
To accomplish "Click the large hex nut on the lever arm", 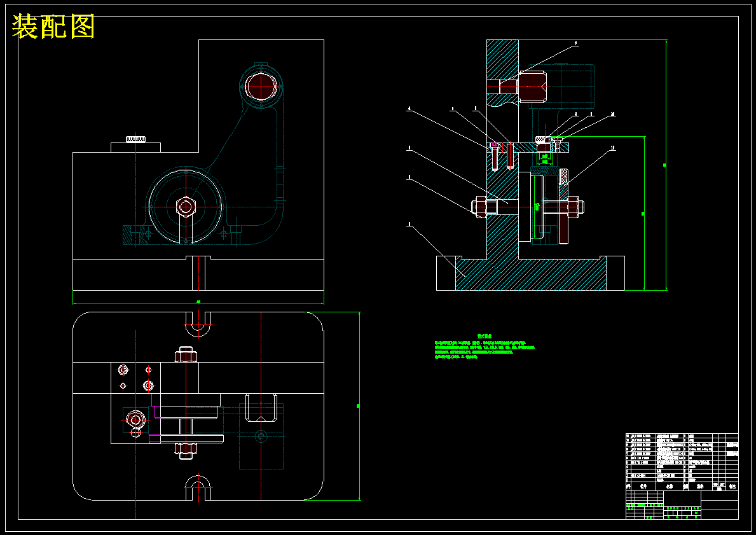I will [x=260, y=87].
